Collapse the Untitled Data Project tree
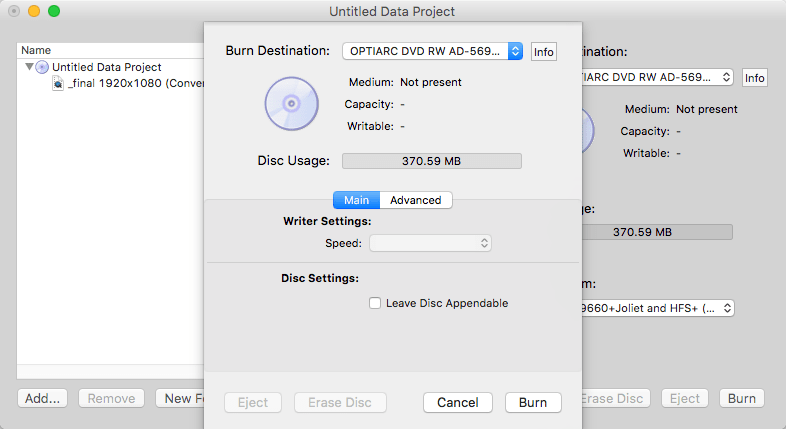786x429 pixels. point(28,67)
